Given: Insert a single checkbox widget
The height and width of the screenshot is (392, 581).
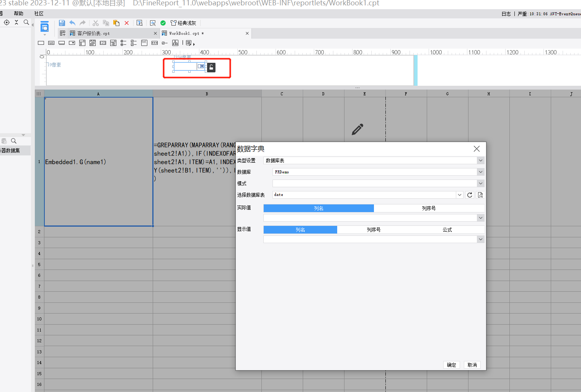Looking at the screenshot, I should (165, 43).
